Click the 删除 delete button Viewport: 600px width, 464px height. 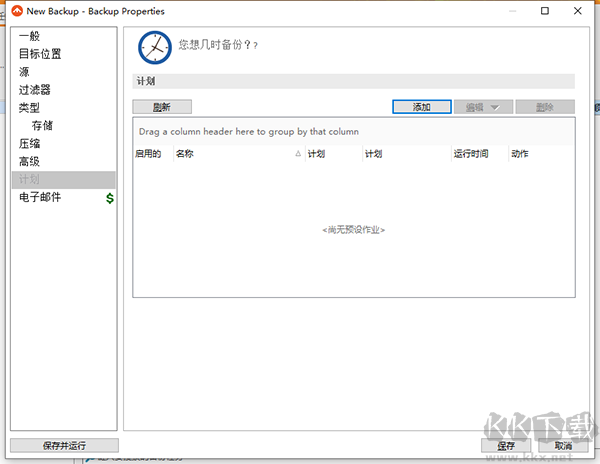coord(545,107)
